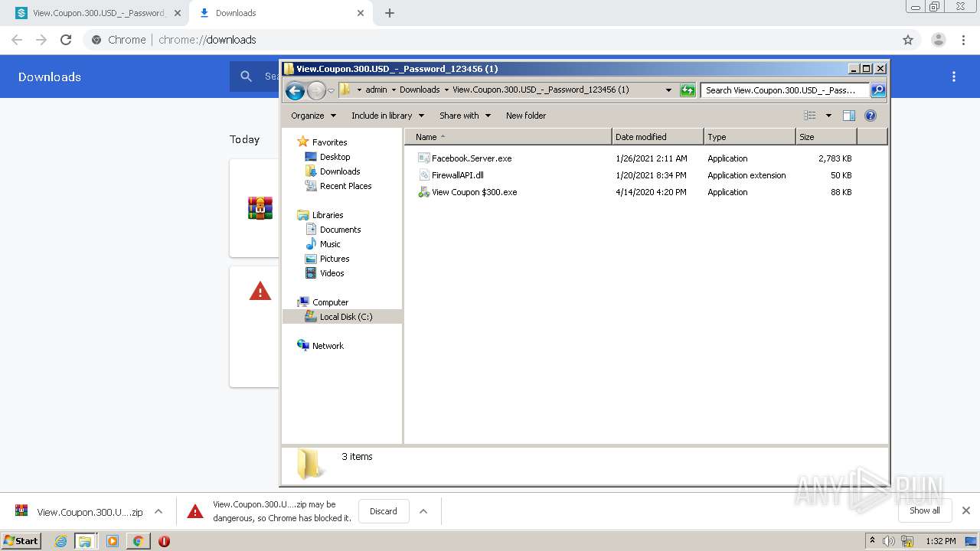The width and height of the screenshot is (980, 551).
Task: Click the Explorer search magnifier button
Action: click(878, 90)
